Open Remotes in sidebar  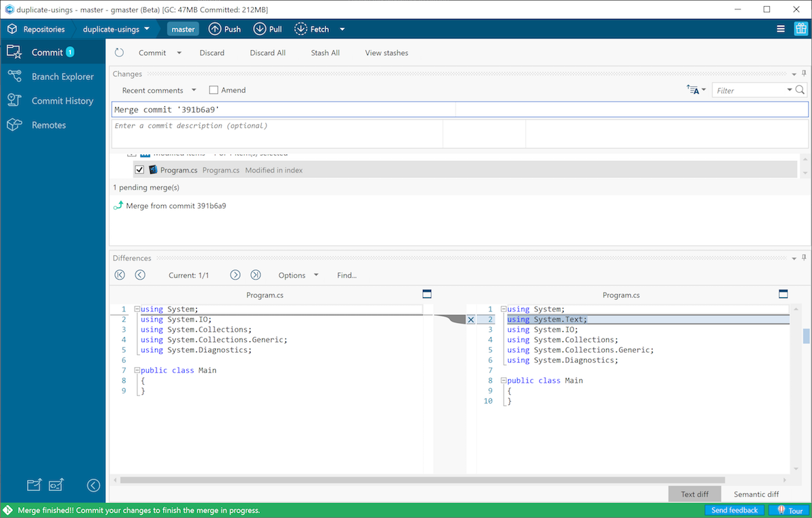53,125
